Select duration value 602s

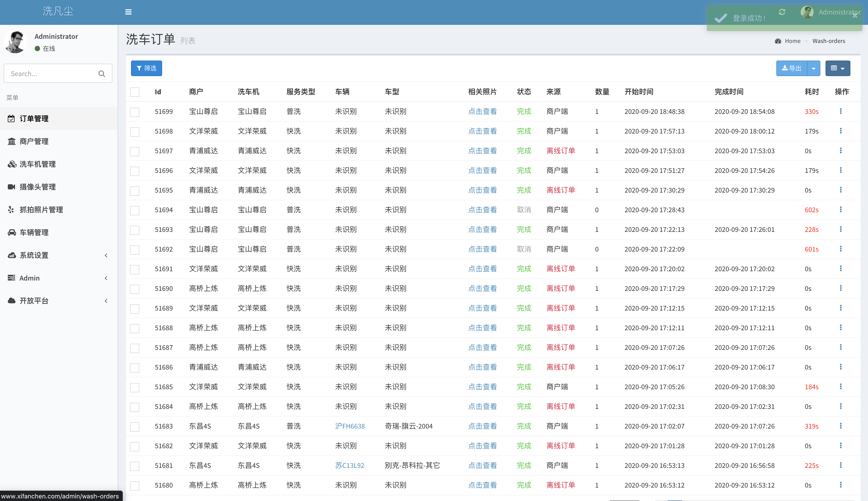pos(812,210)
